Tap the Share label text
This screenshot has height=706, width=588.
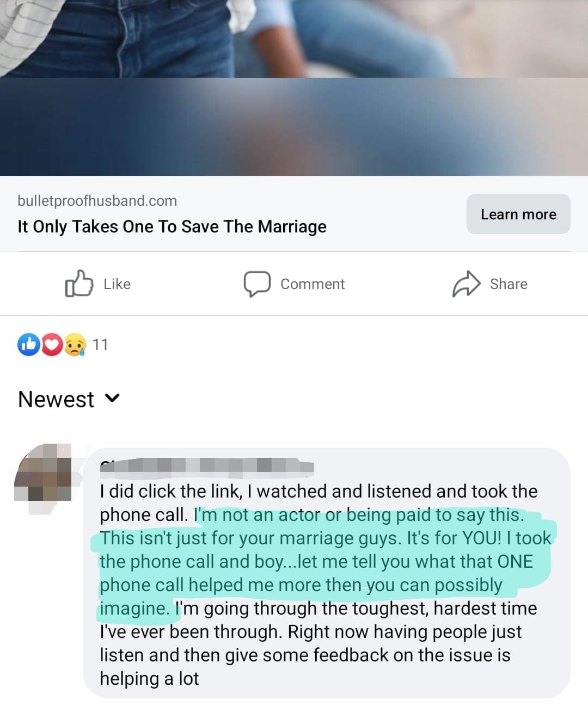(509, 284)
